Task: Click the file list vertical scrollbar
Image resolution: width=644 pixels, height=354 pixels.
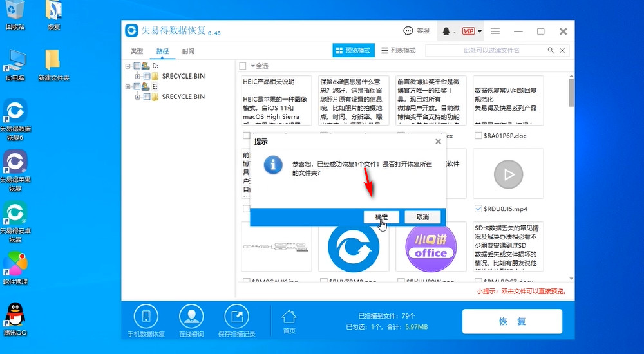Action: coord(571,93)
